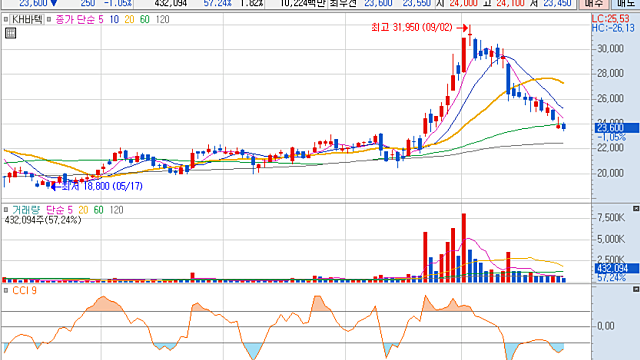Click the small square marker before KH바텍
The image size is (640, 360).
(6, 19)
